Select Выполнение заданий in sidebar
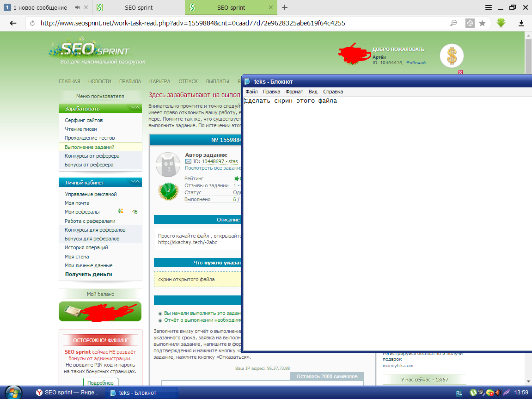532x399 pixels. point(100,147)
